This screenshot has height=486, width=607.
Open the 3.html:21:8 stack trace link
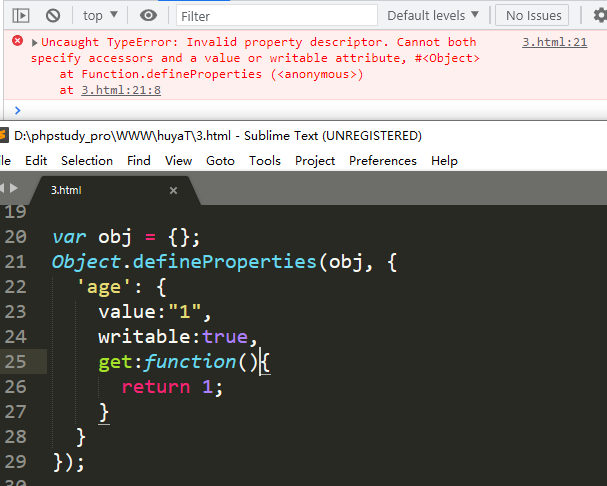121,90
